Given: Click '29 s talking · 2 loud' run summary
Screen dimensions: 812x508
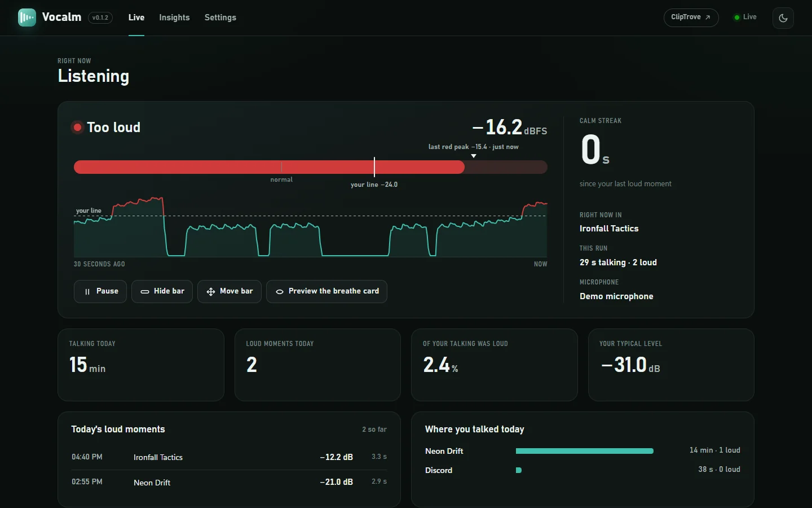Looking at the screenshot, I should [x=618, y=262].
